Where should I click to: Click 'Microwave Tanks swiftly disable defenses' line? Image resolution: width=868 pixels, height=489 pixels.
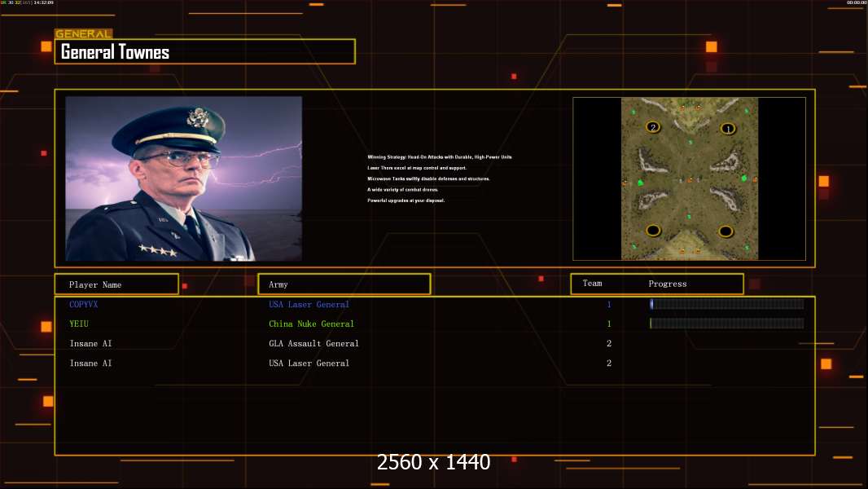point(428,178)
